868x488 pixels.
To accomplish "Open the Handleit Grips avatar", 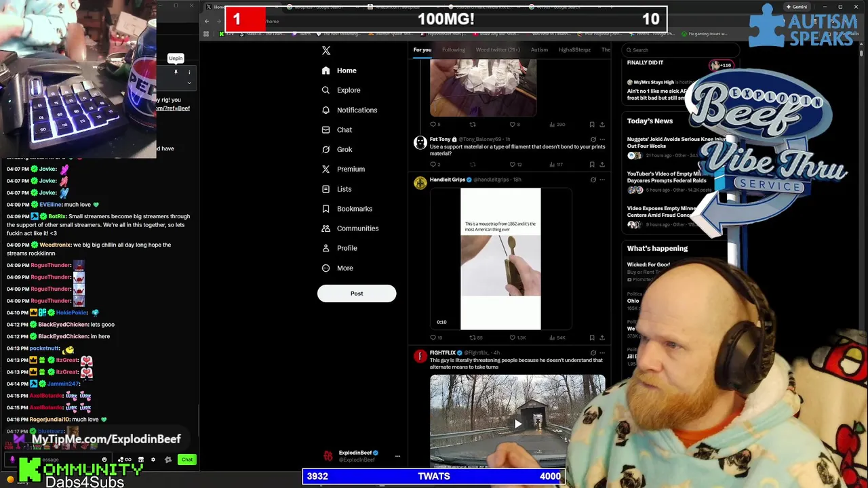I will pyautogui.click(x=420, y=183).
